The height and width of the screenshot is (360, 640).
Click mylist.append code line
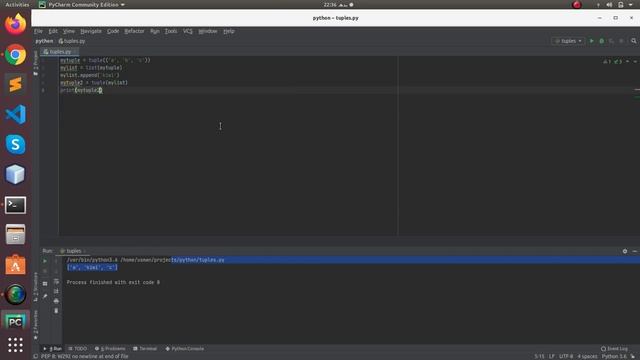90,75
